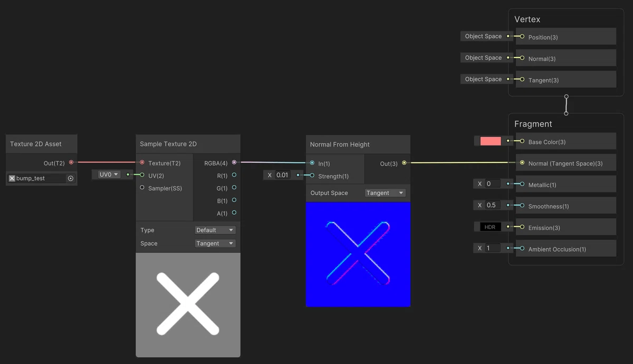Click the white X texture preview
Screen dimensions: 633x364
188,304
